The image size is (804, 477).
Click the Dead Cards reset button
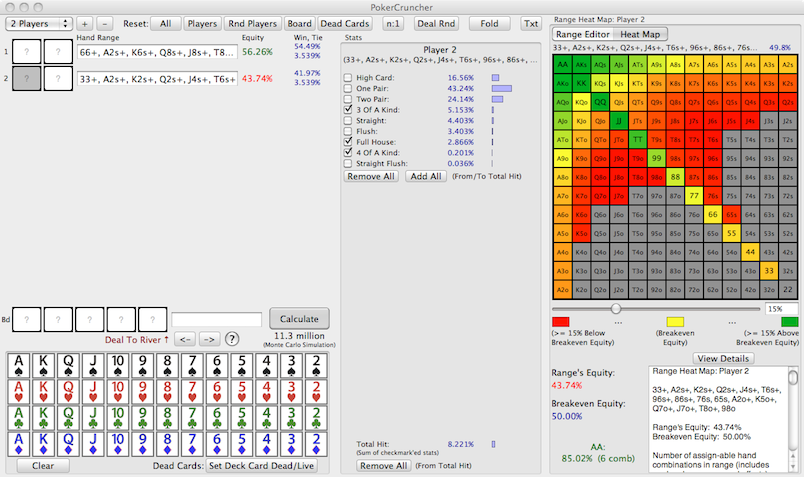[345, 24]
